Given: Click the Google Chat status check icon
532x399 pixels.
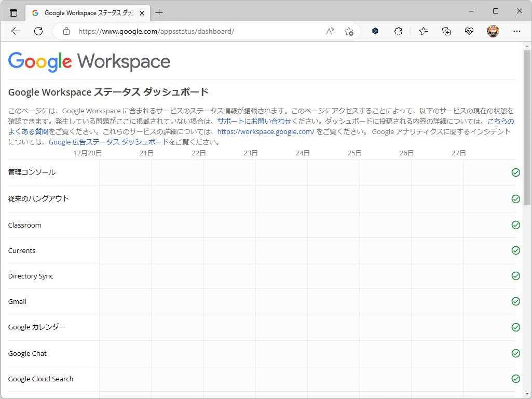Looking at the screenshot, I should (x=516, y=353).
